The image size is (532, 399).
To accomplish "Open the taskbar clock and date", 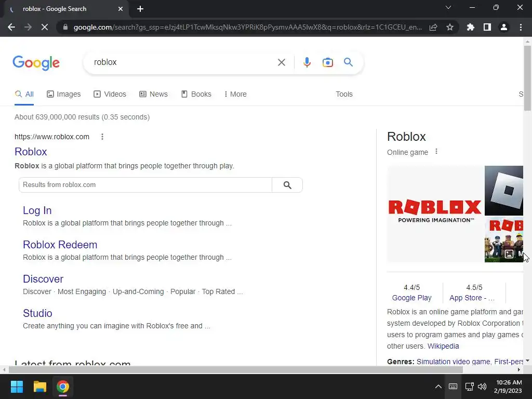I will (509, 387).
